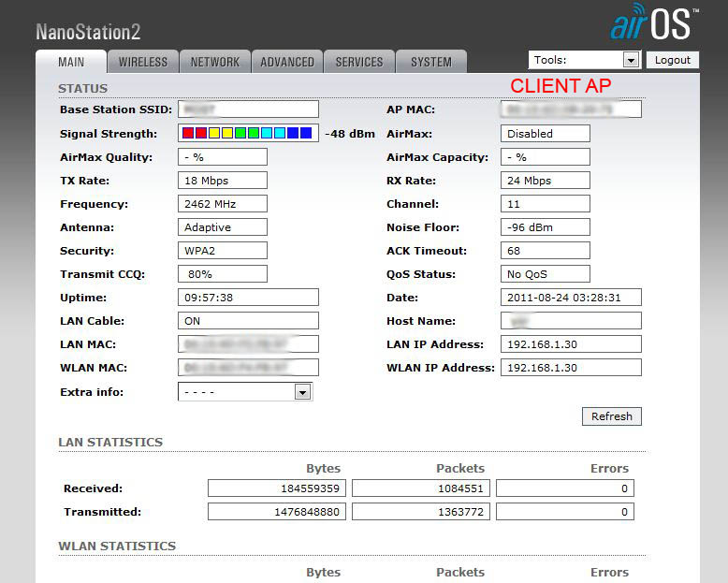Click the Noise Floor -96 dBm value

coord(546,227)
